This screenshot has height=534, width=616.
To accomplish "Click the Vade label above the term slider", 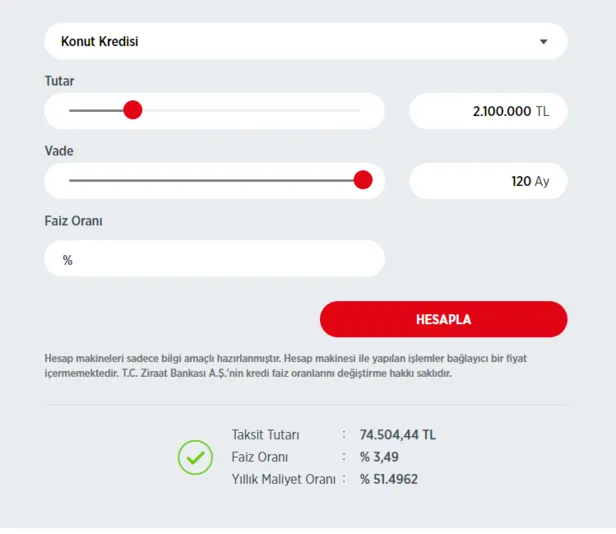I will point(59,151).
